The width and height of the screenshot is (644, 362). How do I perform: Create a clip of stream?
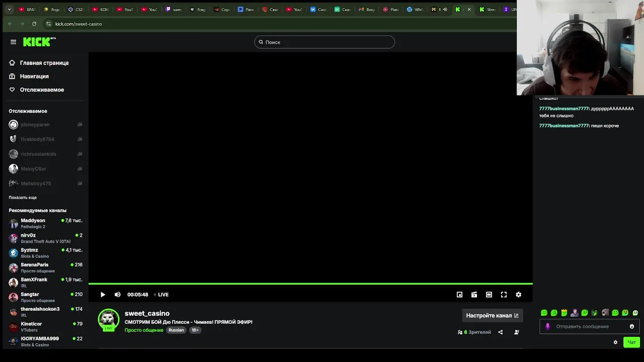tap(474, 295)
